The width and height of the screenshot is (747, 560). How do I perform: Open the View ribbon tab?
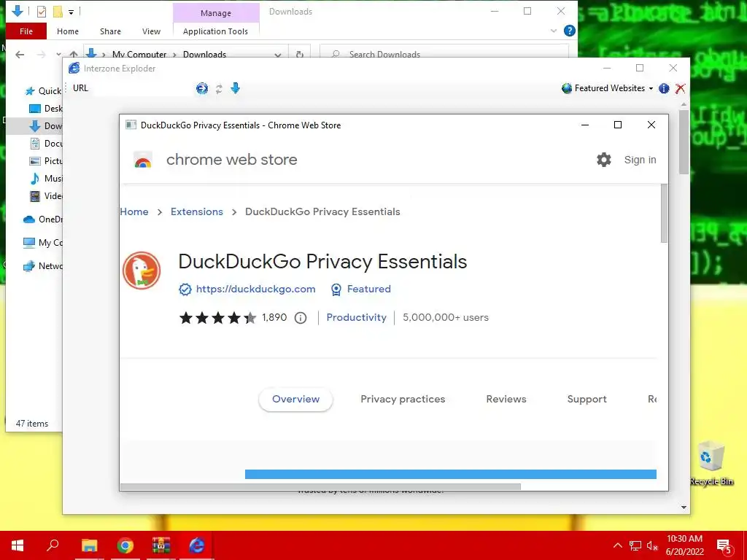(152, 31)
